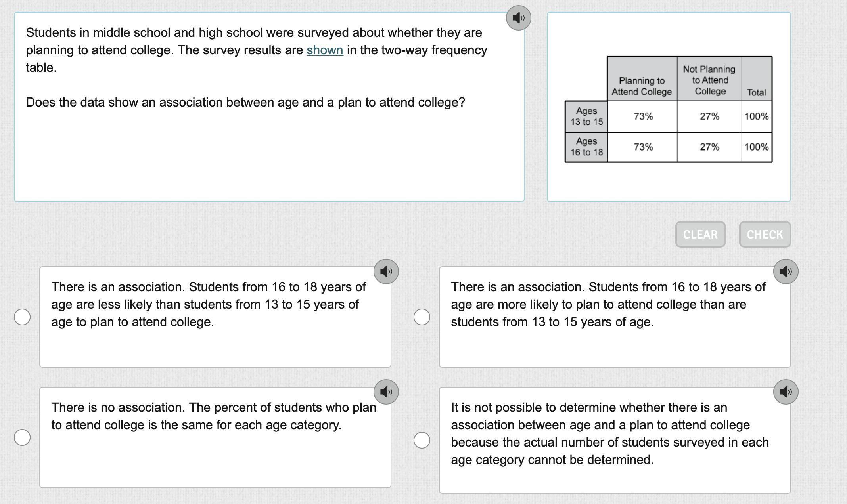Click the 'There is no association' answer text

[214, 416]
